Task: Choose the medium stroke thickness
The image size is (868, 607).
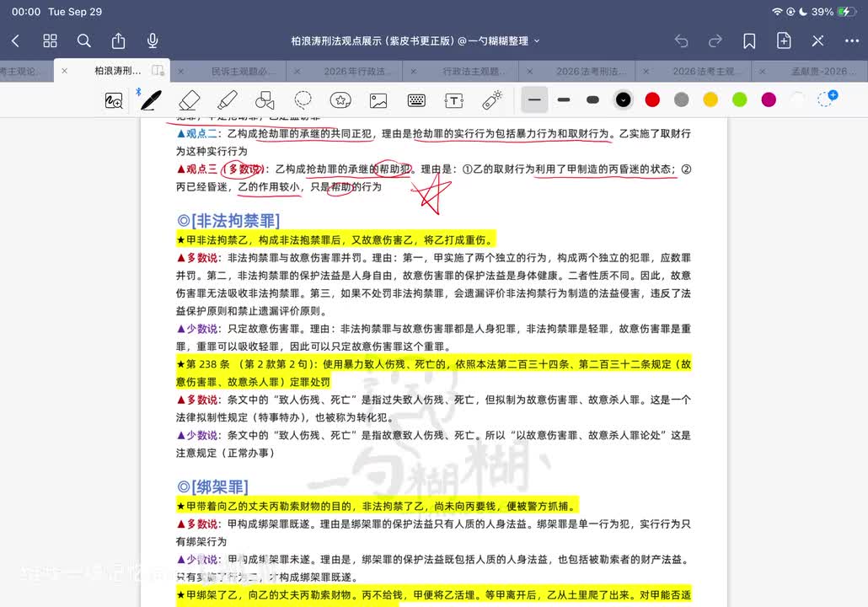Action: [x=564, y=99]
